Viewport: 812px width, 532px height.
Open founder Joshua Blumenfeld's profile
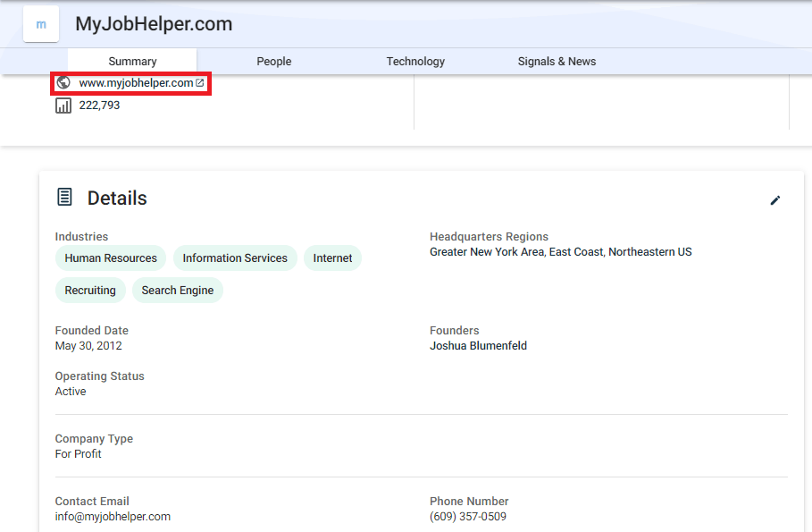tap(478, 346)
